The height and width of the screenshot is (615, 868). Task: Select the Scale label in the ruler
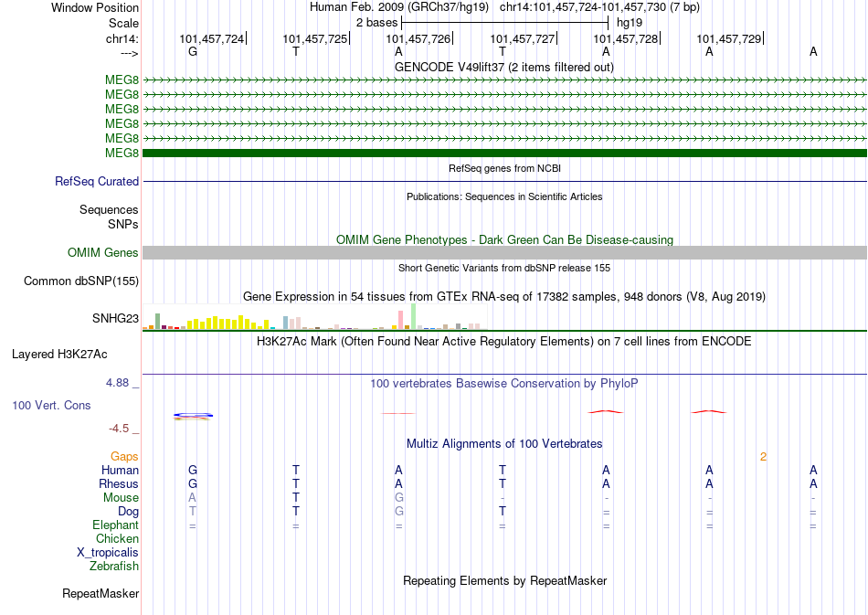123,23
